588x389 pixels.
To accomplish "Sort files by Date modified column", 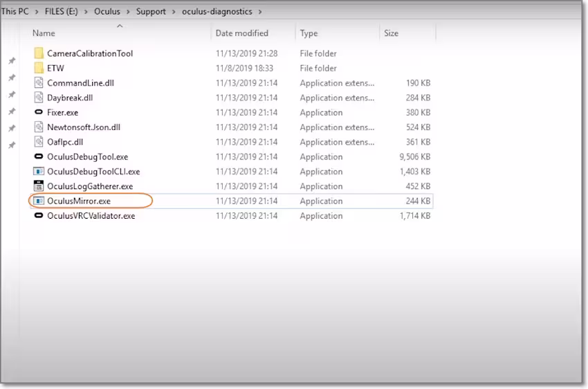I will 242,33.
